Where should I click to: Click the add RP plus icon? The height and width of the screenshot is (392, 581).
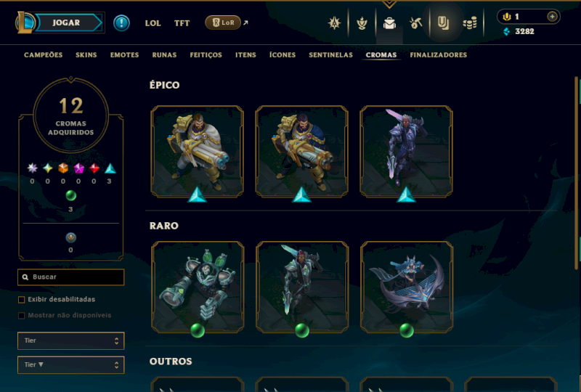tap(552, 17)
